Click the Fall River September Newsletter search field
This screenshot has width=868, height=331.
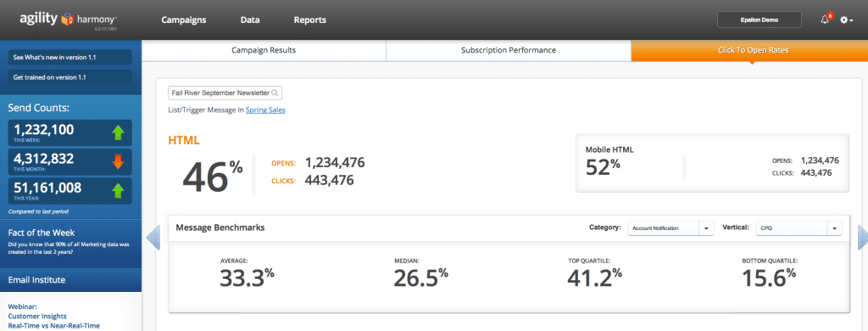pyautogui.click(x=225, y=93)
